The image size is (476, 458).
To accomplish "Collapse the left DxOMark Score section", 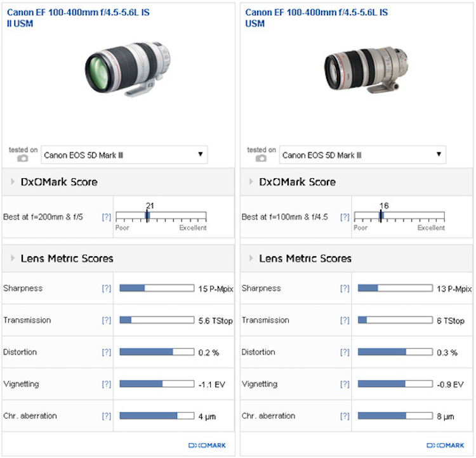I will (13, 182).
